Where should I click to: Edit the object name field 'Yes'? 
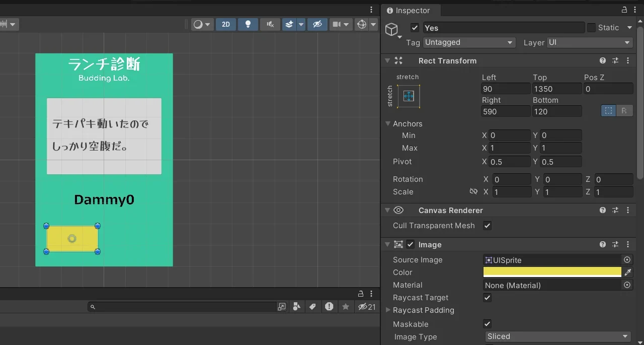click(503, 28)
